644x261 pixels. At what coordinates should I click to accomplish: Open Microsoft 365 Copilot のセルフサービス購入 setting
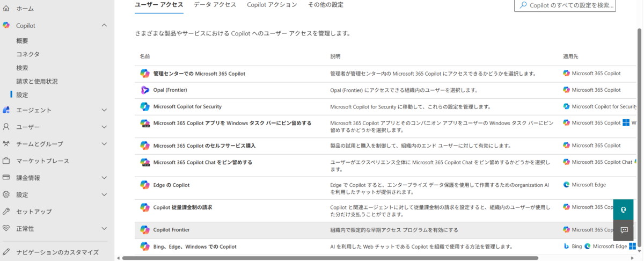tap(204, 146)
